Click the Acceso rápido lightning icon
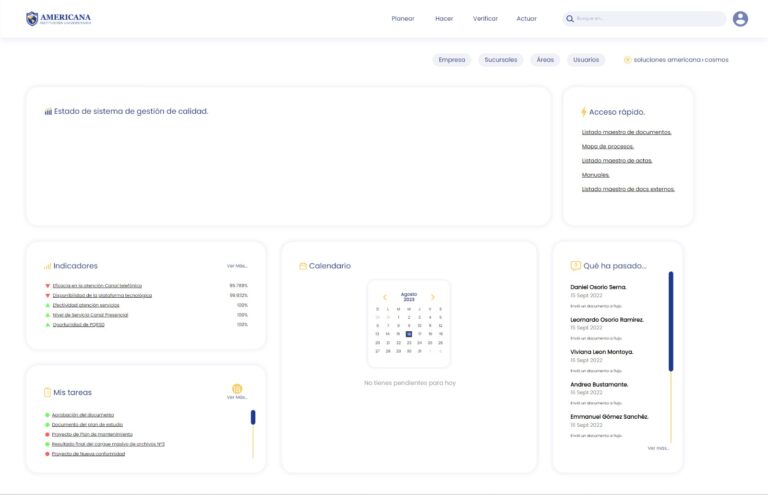The image size is (768, 495). 584,112
